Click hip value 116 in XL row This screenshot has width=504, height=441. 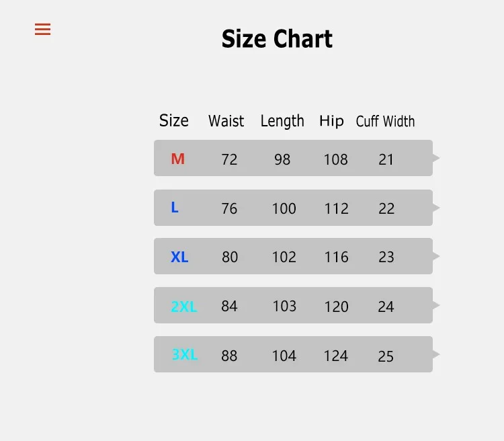(336, 257)
